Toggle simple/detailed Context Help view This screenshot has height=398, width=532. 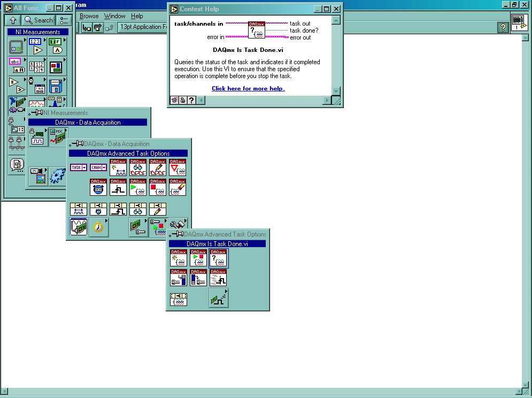pyautogui.click(x=174, y=100)
